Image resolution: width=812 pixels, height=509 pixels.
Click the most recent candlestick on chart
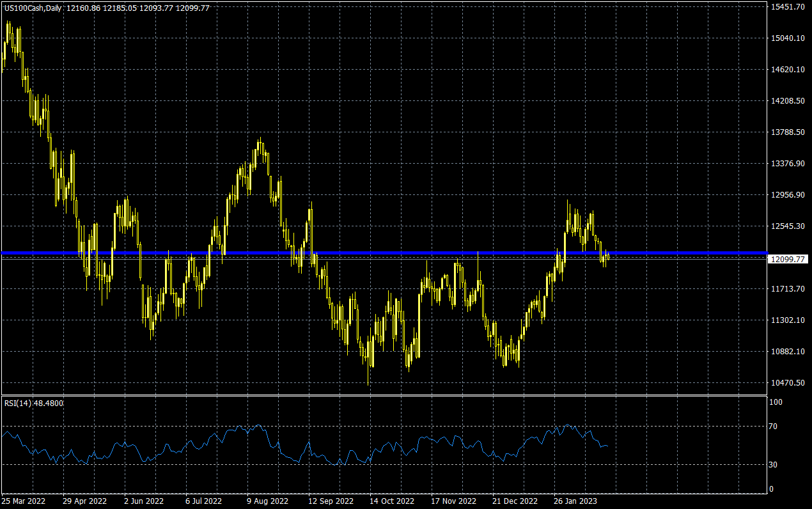[607, 256]
